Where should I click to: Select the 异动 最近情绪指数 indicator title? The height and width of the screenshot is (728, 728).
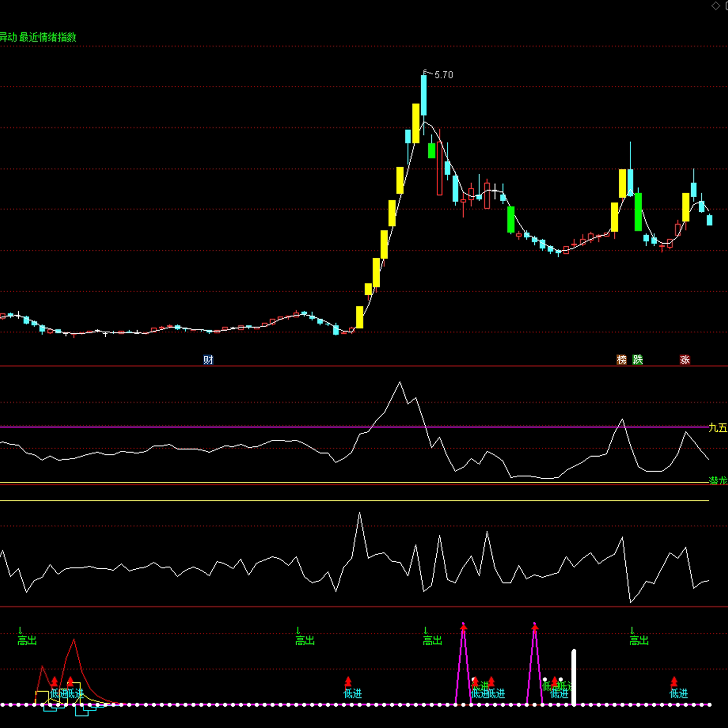tap(38, 37)
